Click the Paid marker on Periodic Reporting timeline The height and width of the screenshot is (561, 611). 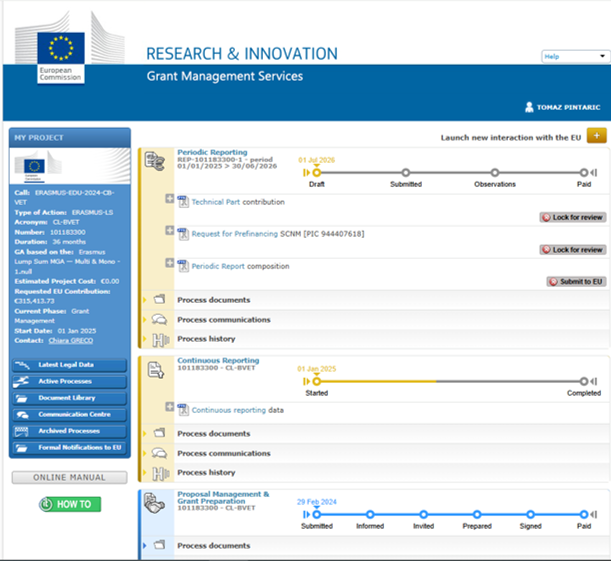584,173
